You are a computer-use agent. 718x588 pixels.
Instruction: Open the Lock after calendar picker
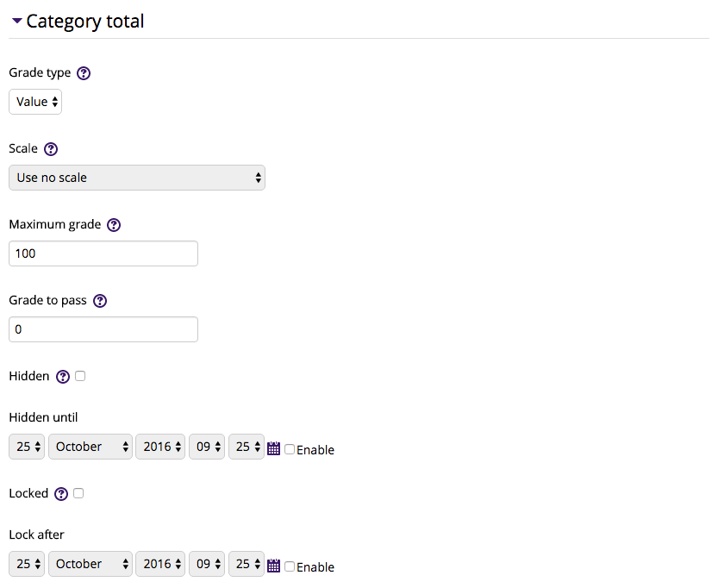[273, 566]
